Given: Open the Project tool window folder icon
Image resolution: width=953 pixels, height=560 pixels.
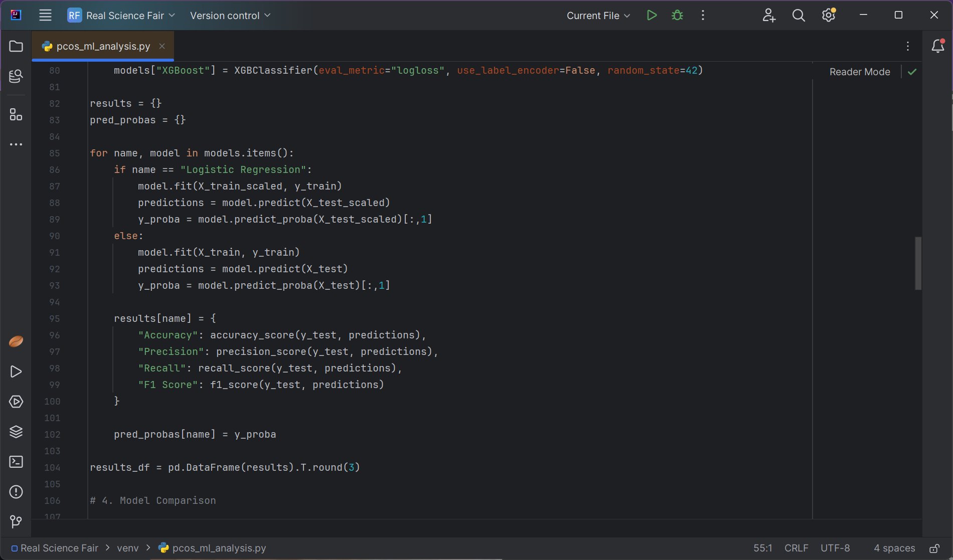Looking at the screenshot, I should tap(16, 47).
